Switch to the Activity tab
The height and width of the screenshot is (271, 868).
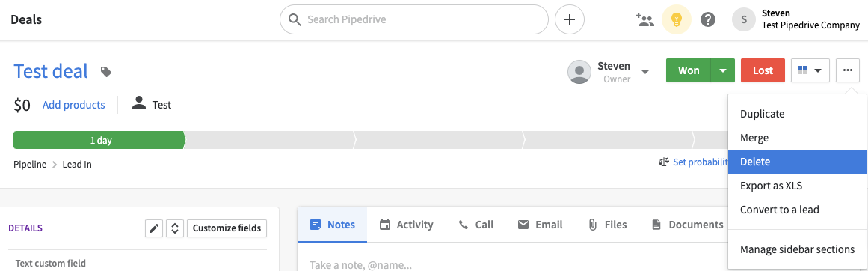click(x=406, y=225)
